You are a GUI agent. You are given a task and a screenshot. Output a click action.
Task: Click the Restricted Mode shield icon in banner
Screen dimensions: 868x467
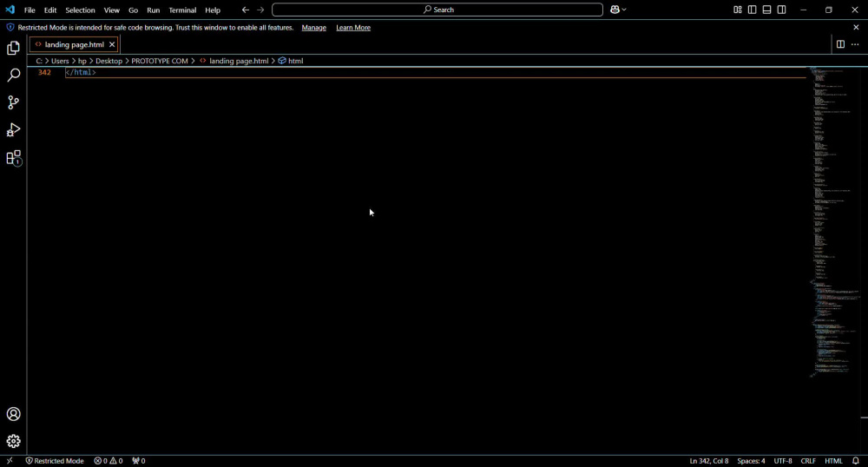[x=10, y=27]
